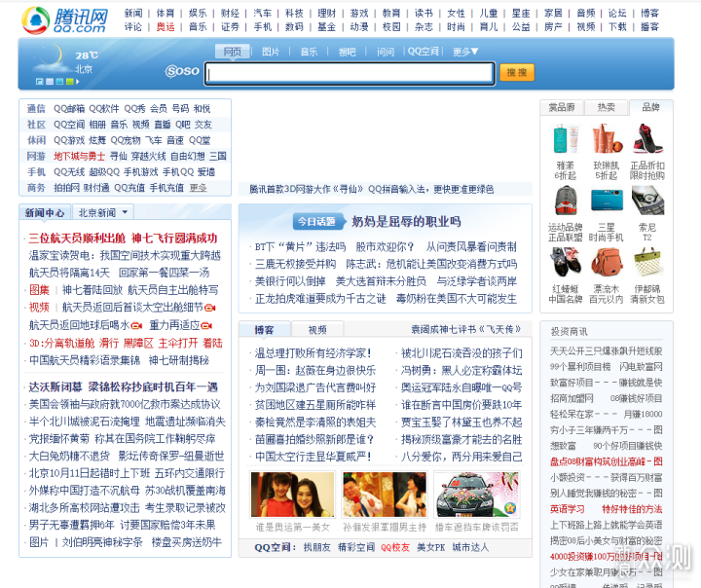Open banner text 腾讯首款3D网游大作《寻仙》
701x588 pixels.
(x=307, y=189)
